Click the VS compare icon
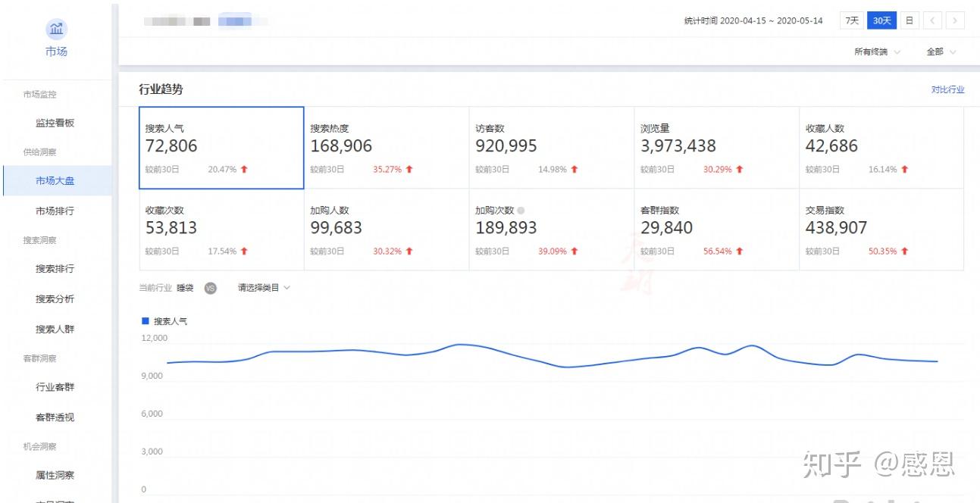The width and height of the screenshot is (980, 503). (x=211, y=288)
